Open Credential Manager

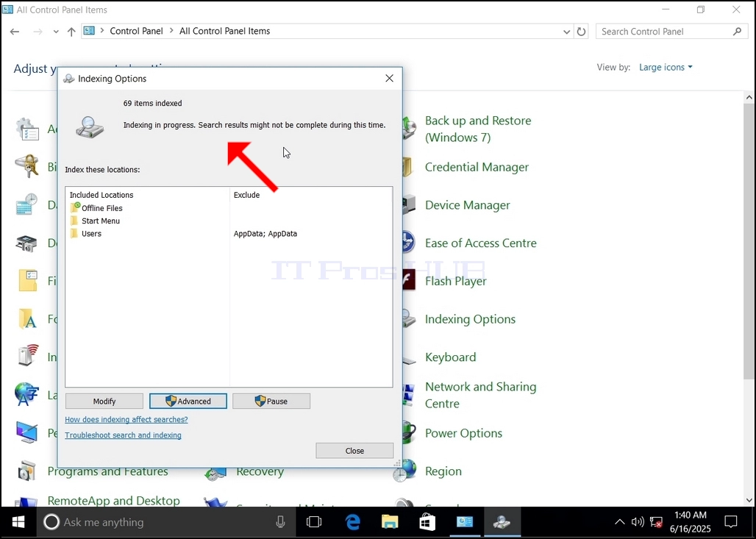click(x=477, y=168)
